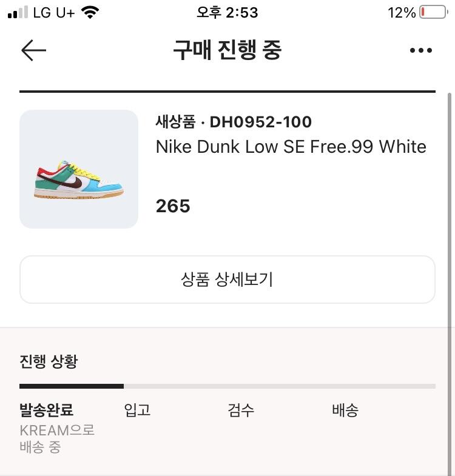Viewport: 455px width, 476px height.
Task: Tap the cellular signal bars icon
Action: pos(18,12)
